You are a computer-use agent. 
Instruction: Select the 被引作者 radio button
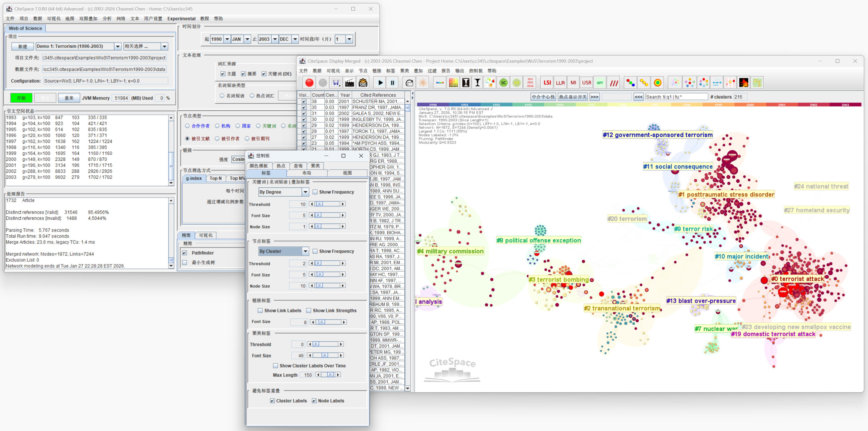(217, 138)
